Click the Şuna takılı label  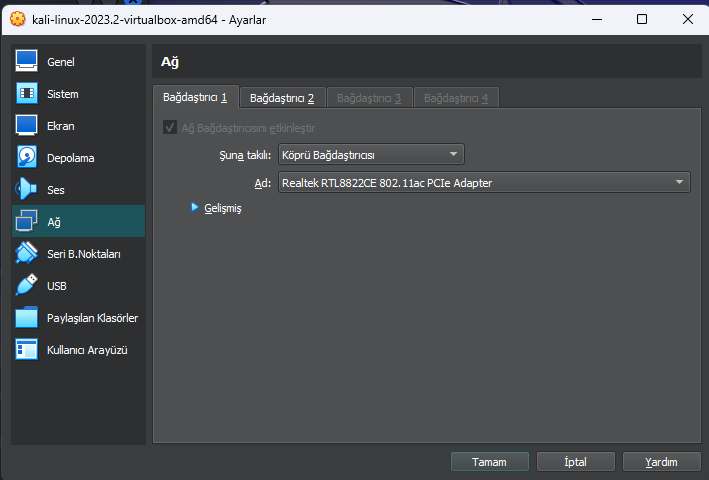click(x=245, y=155)
